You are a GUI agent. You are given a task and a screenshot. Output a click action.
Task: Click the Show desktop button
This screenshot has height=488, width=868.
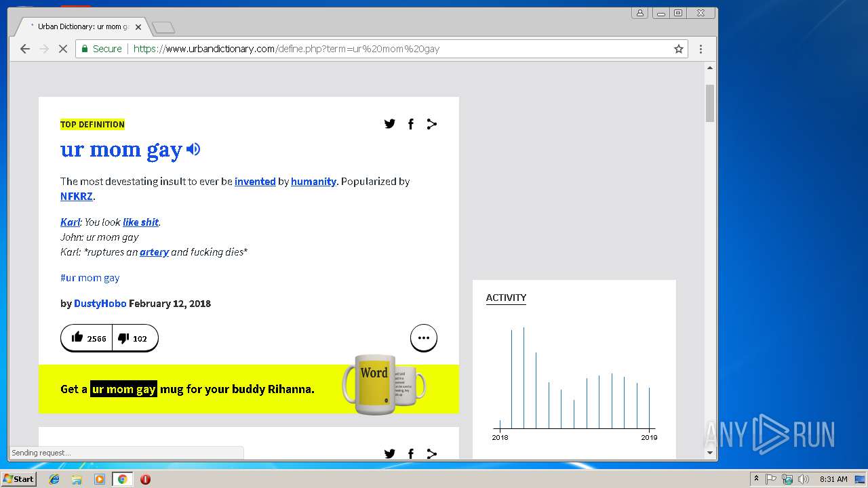click(x=861, y=479)
